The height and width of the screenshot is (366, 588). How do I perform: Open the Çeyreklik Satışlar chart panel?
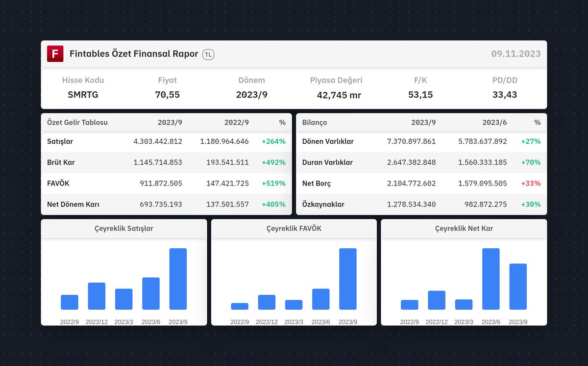pyautogui.click(x=124, y=228)
